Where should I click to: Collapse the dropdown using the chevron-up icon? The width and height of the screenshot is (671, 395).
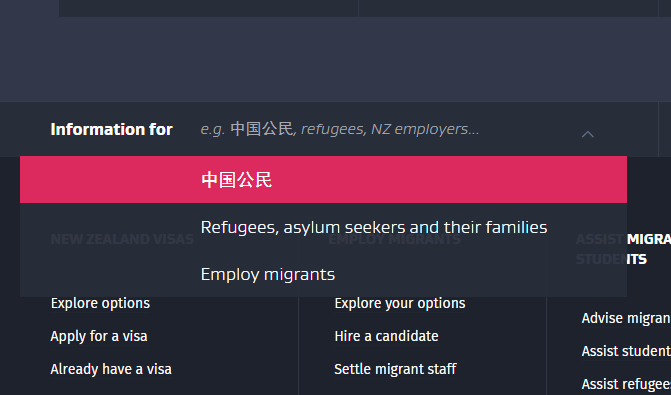click(588, 134)
